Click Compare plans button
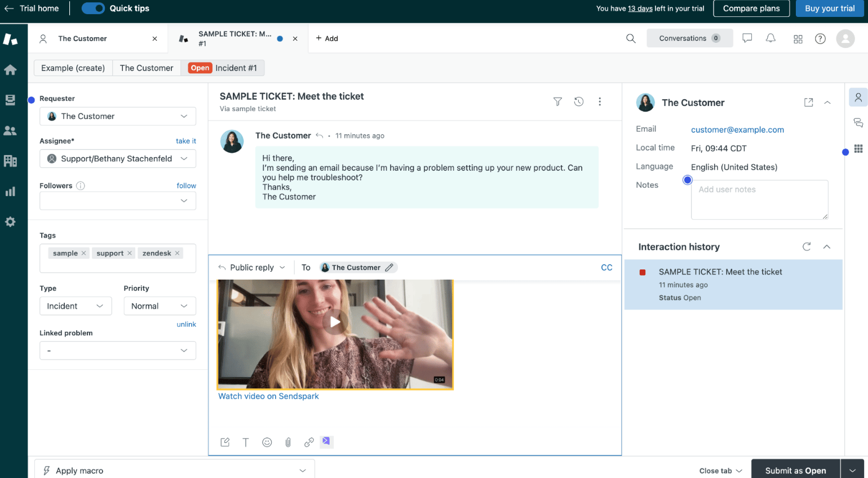The width and height of the screenshot is (868, 478). click(751, 8)
